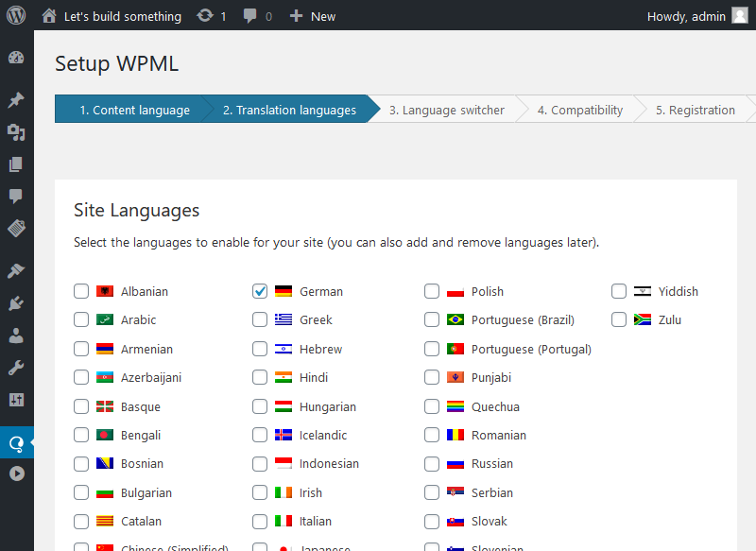The width and height of the screenshot is (756, 551).
Task: Go to step 1 Content language
Action: (134, 110)
